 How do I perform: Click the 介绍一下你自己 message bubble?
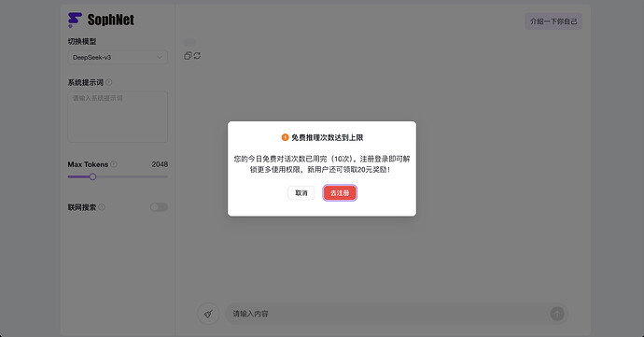pos(553,21)
